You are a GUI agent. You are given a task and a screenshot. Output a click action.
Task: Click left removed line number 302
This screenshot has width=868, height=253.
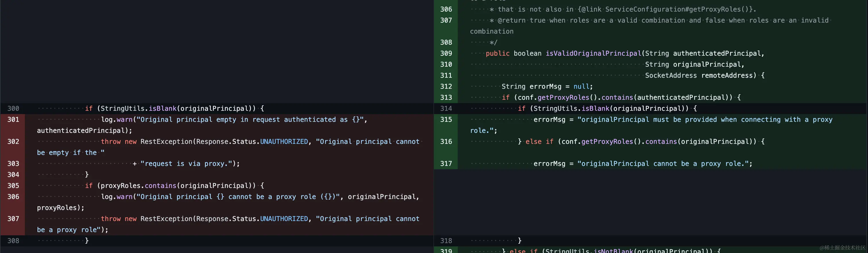(13, 141)
